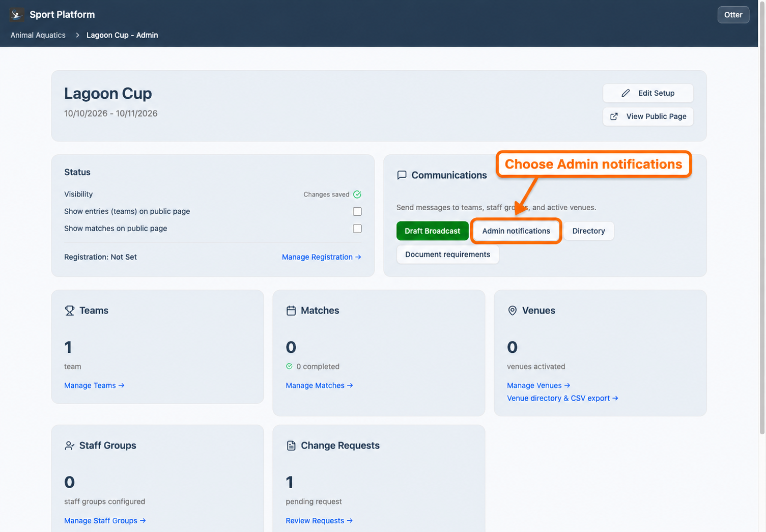
Task: Click the Sport Platform title text
Action: tap(62, 14)
